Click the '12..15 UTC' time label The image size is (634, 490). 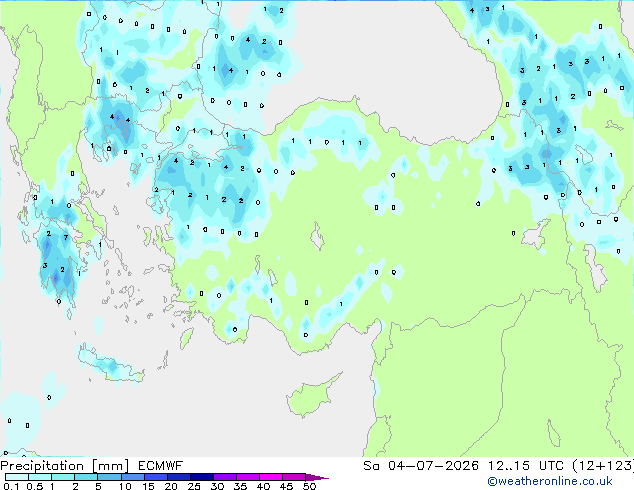[526, 466]
